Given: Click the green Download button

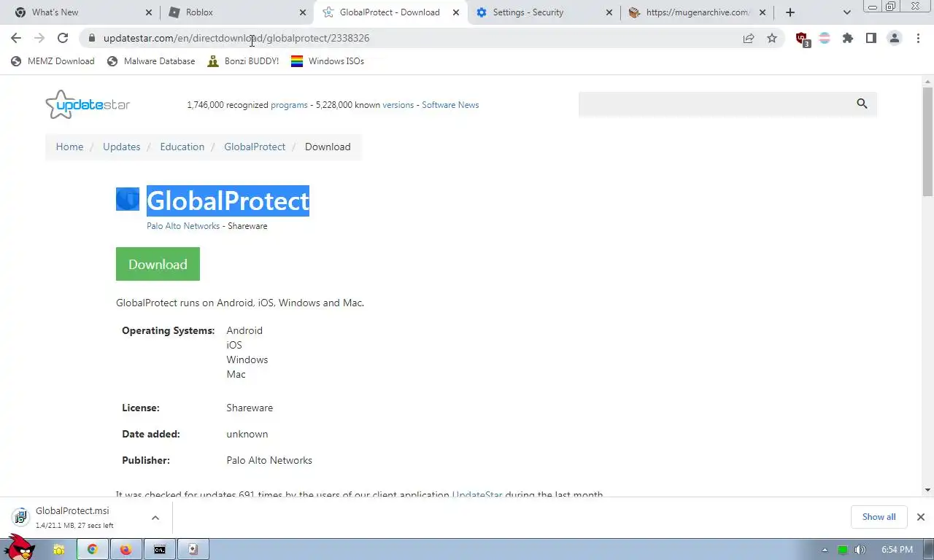Looking at the screenshot, I should [x=158, y=264].
